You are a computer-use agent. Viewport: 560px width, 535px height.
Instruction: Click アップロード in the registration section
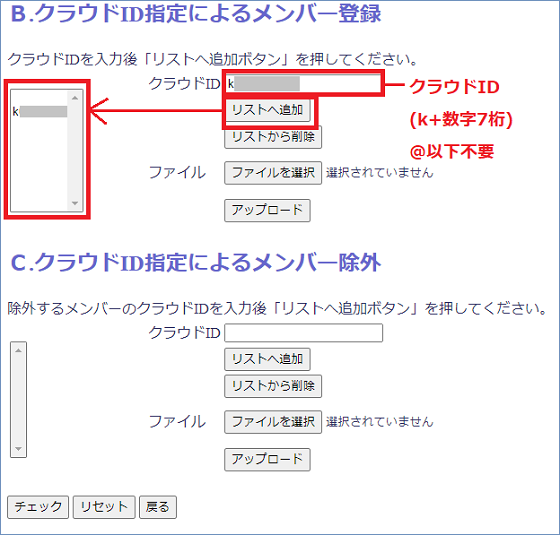tap(267, 210)
